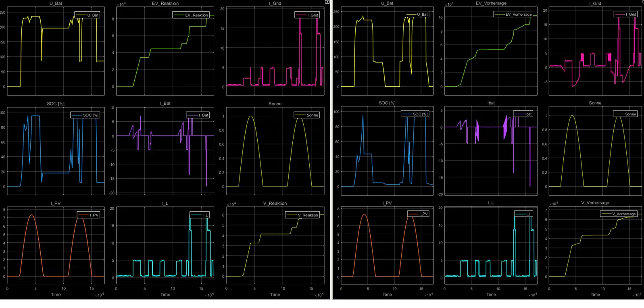Click I_PV plot title in the Reaktion scope
Screen dimensions: 644x308
56,203
